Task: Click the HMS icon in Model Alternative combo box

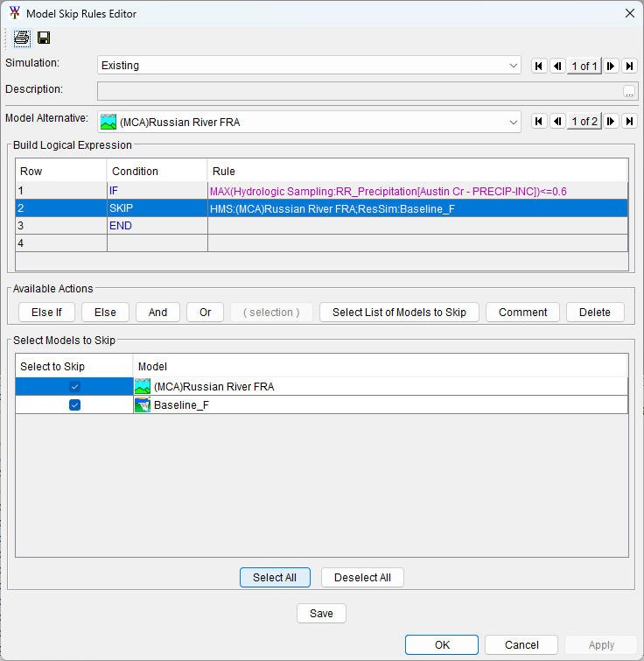Action: coord(108,123)
